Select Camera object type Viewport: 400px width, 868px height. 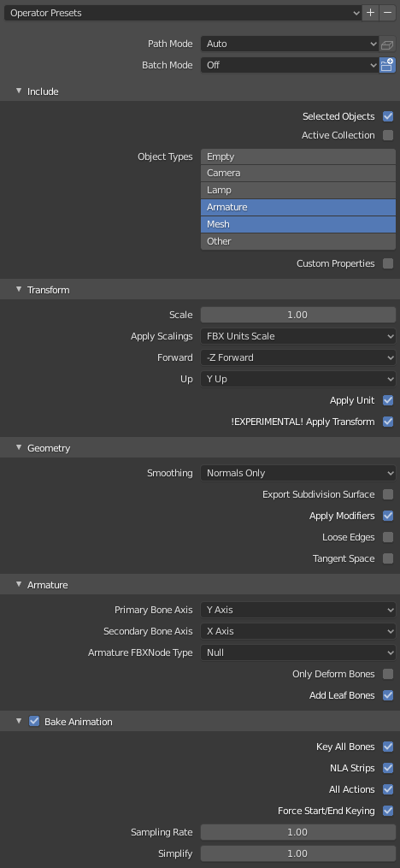(298, 174)
